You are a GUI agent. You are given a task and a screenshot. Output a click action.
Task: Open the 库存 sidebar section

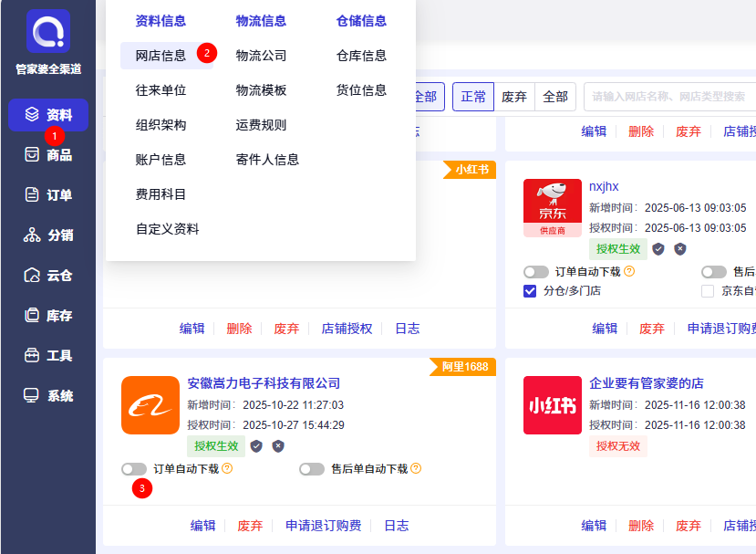coord(48,316)
